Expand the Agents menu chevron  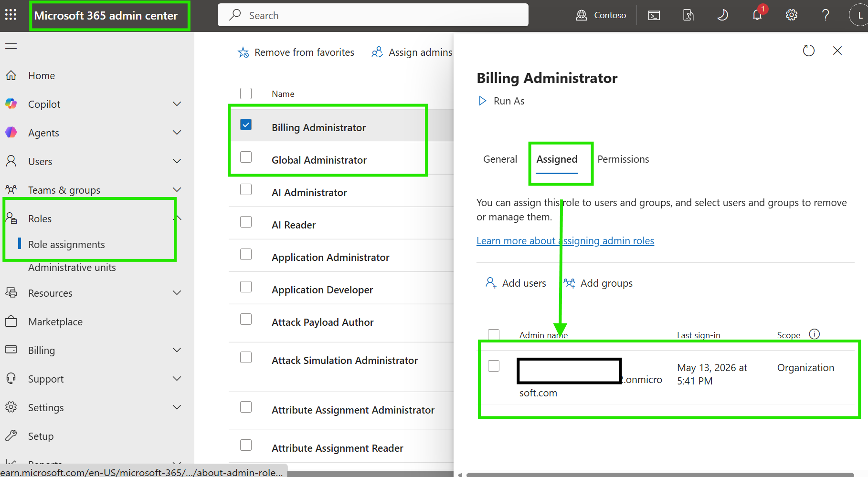click(x=177, y=132)
